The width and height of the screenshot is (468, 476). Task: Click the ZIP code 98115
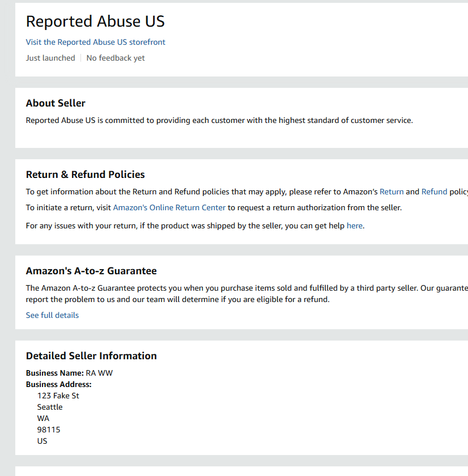tap(49, 430)
